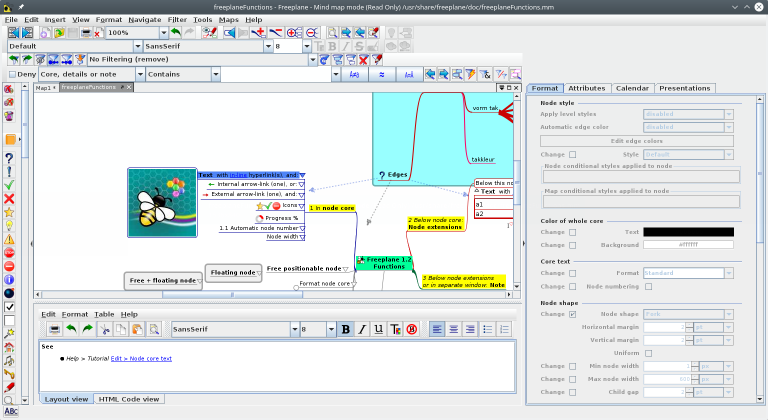Click the red stop sign icon
This screenshot has height=420, width=768.
[9, 253]
